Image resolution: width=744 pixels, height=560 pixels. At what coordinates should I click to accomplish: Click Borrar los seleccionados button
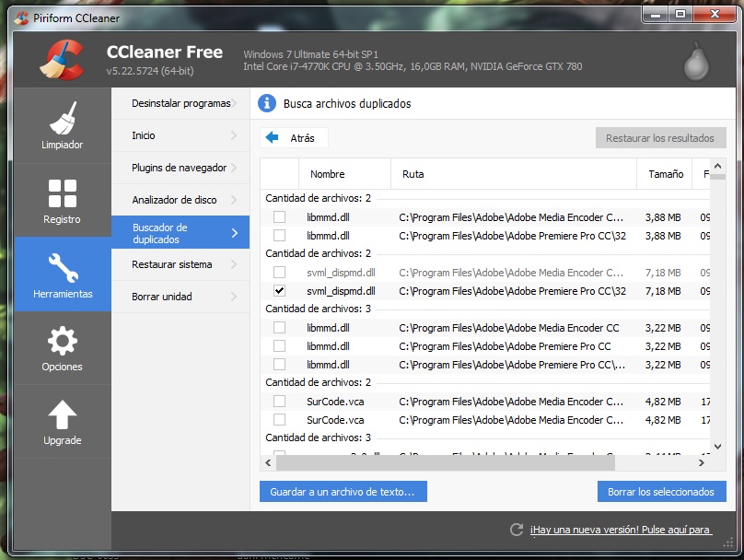click(x=661, y=491)
